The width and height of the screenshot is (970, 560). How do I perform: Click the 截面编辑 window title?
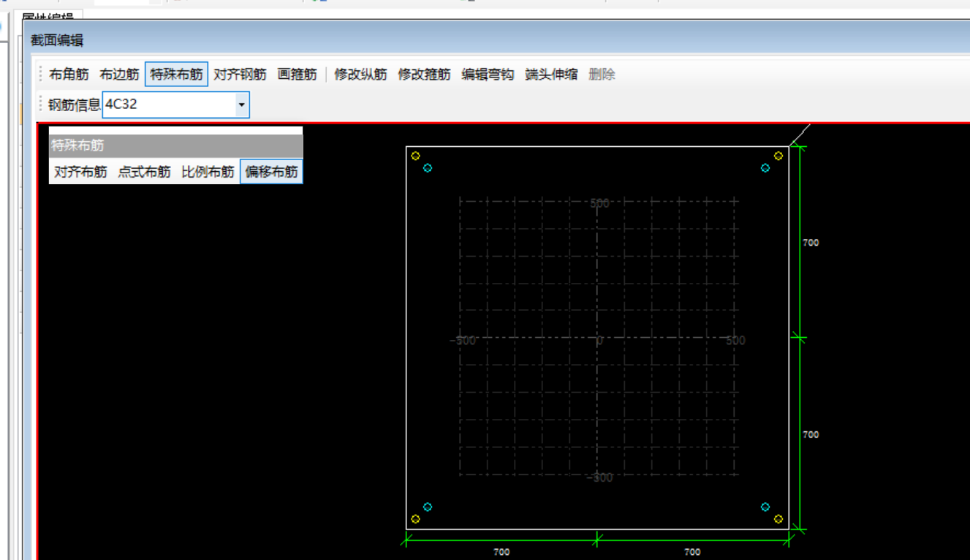[x=57, y=41]
